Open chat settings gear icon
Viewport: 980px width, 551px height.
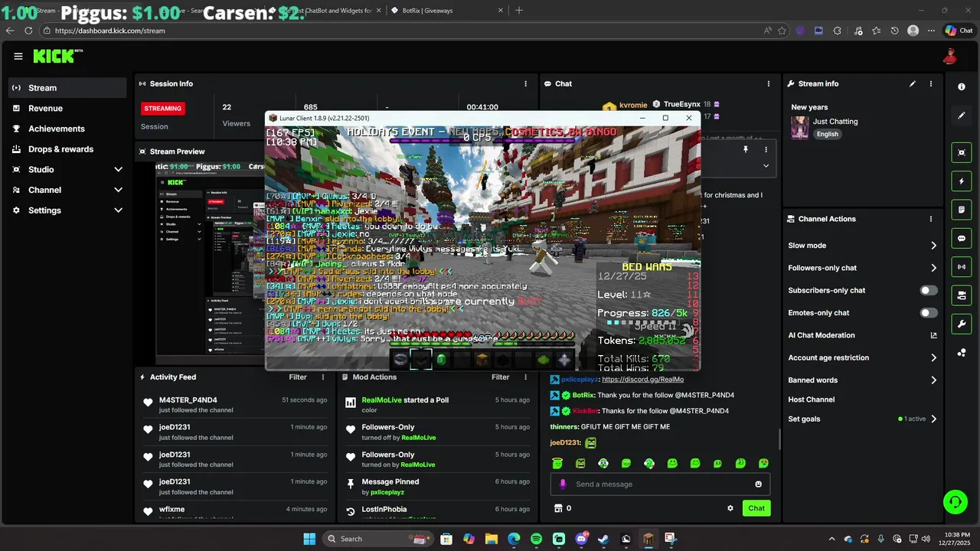[730, 508]
